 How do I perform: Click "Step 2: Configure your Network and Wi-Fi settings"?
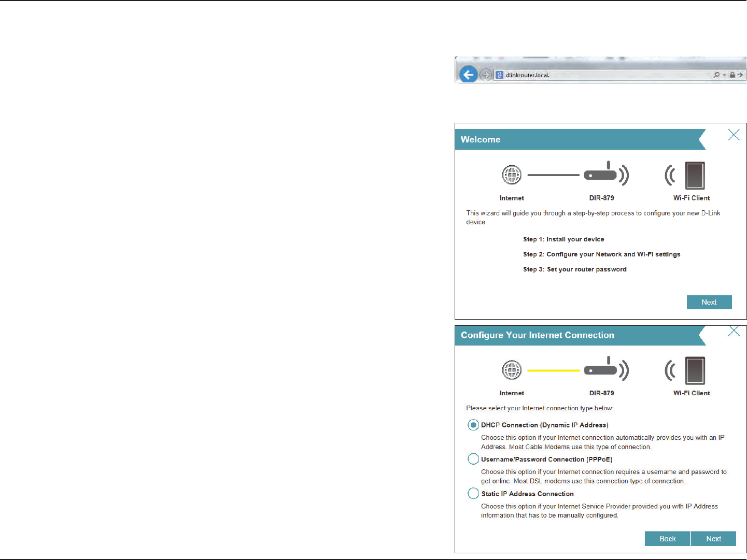601,254
